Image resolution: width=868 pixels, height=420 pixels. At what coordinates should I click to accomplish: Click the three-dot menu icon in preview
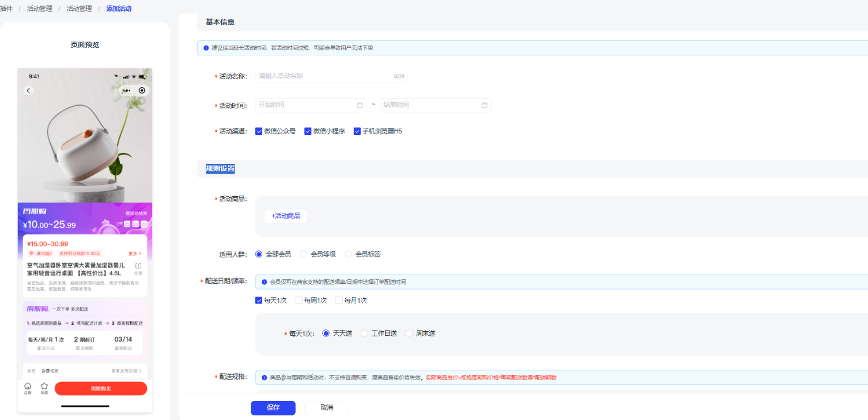[126, 91]
